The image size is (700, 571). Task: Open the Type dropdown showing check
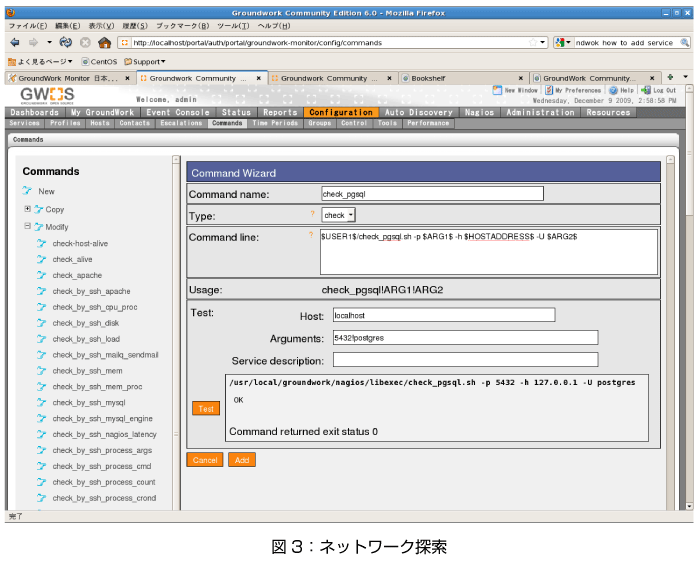point(339,215)
